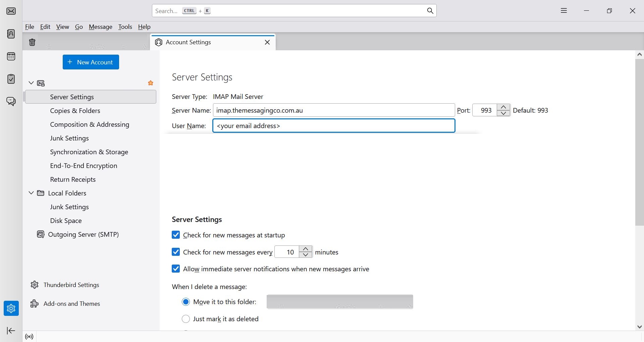Click the global search box
Viewport: 644px width, 342px height.
click(x=294, y=11)
